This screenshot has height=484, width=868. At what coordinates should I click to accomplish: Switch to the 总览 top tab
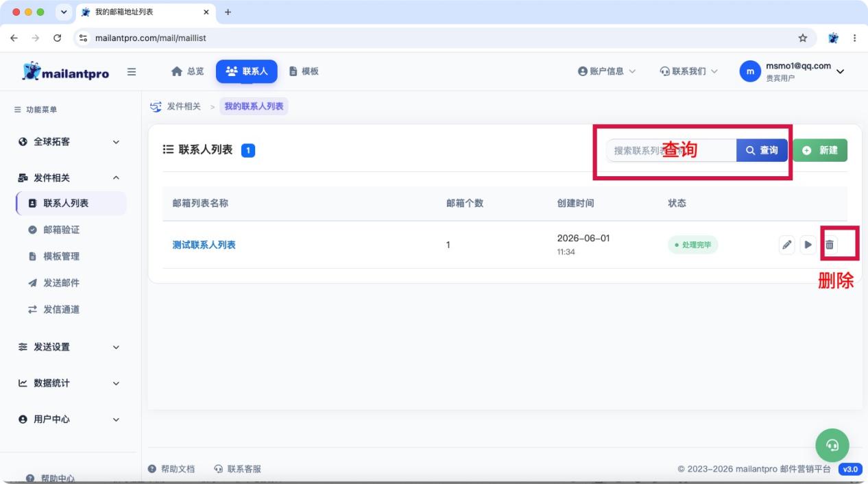[187, 71]
